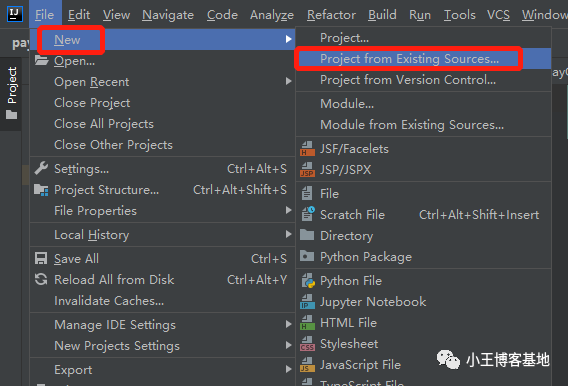Click the IntelliJ IDEA logo icon

click(15, 14)
